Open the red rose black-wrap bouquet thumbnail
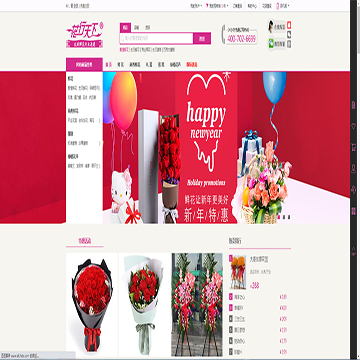 click(92, 304)
